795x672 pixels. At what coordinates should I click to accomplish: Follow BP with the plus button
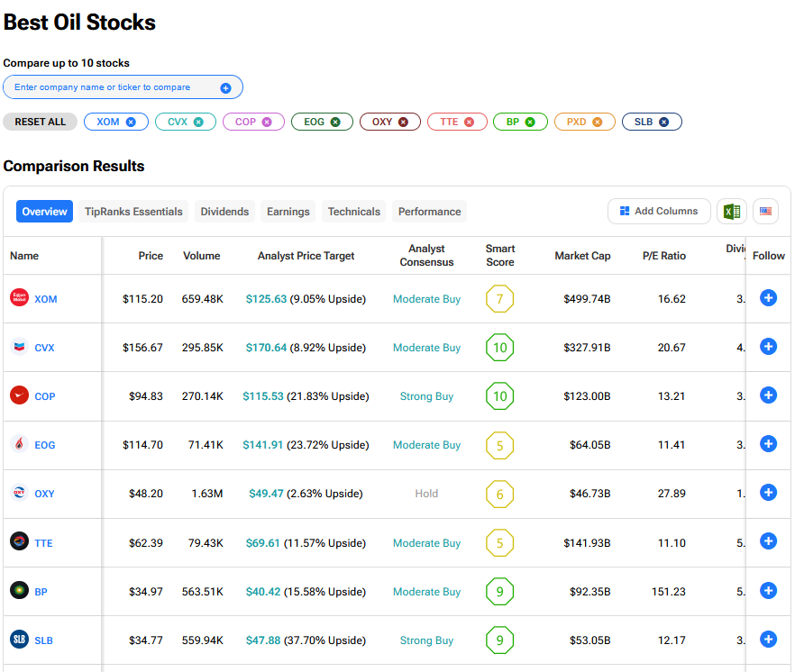tap(768, 590)
